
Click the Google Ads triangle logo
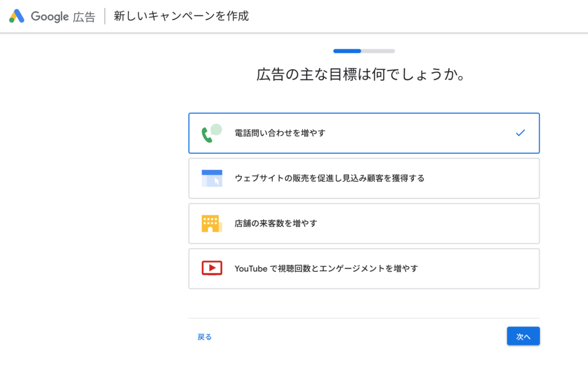click(17, 16)
